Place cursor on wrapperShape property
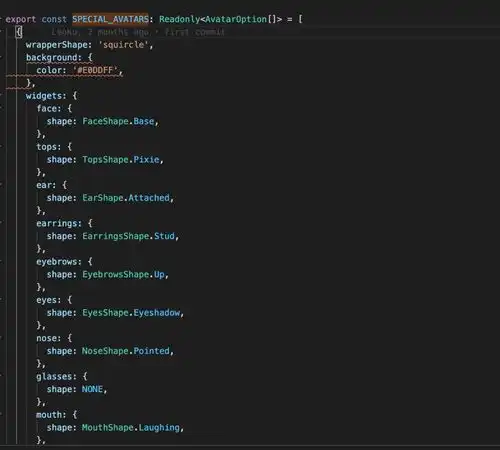The width and height of the screenshot is (500, 450). 56,45
